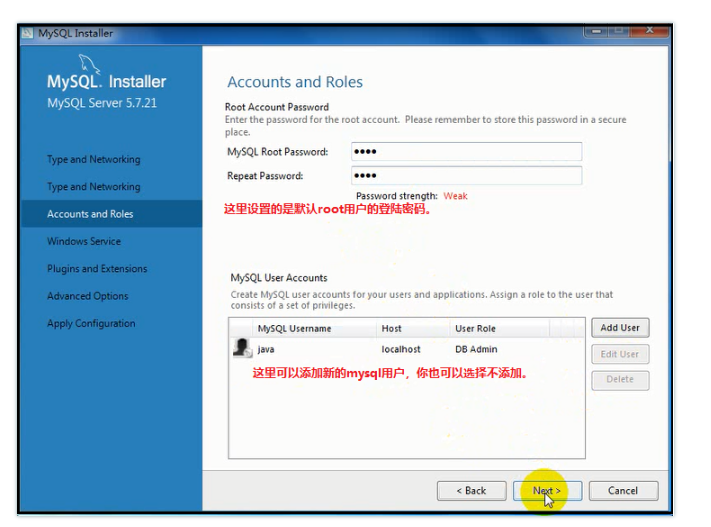Maximize the MySQL Installer window

[618, 31]
